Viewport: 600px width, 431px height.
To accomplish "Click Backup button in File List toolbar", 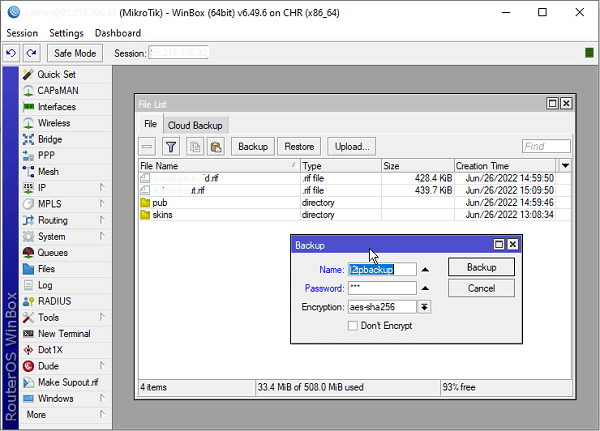I will (253, 147).
